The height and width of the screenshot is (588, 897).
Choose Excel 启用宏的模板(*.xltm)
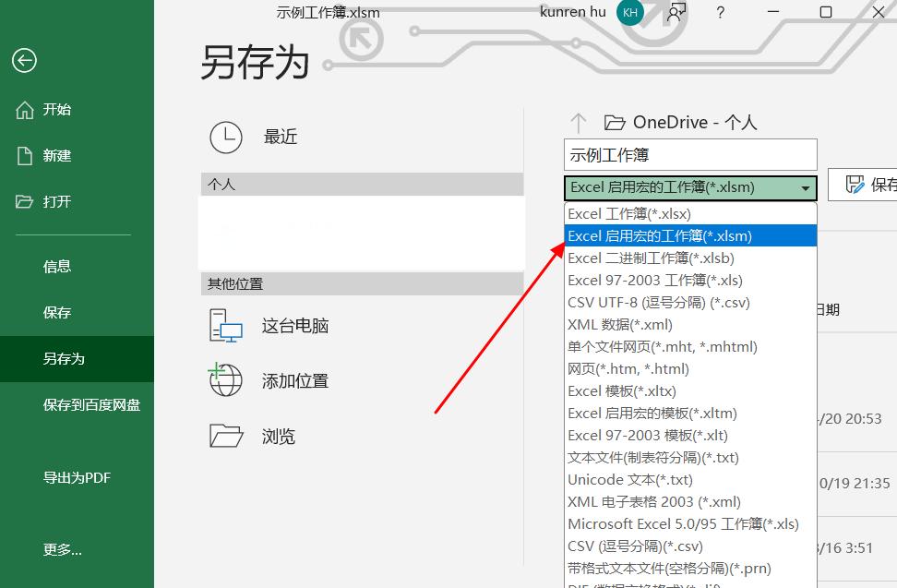[x=690, y=413]
